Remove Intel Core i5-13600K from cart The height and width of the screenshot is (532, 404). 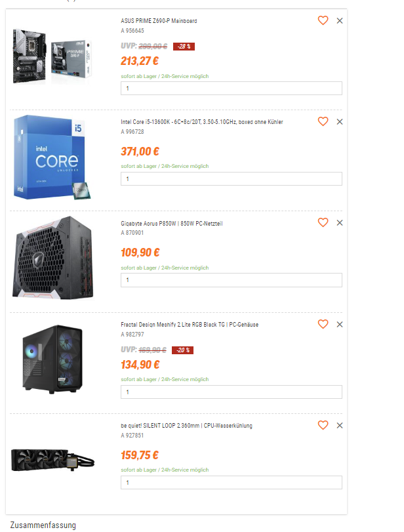click(340, 122)
